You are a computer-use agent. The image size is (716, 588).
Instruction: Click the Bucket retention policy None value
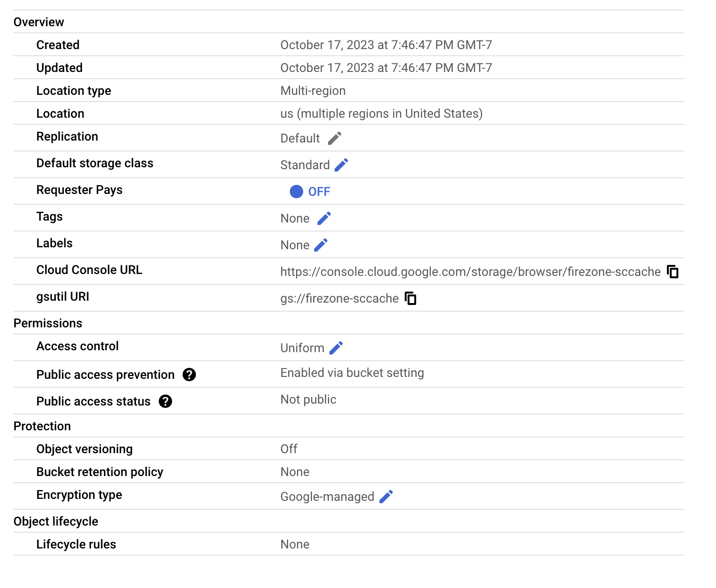click(295, 471)
